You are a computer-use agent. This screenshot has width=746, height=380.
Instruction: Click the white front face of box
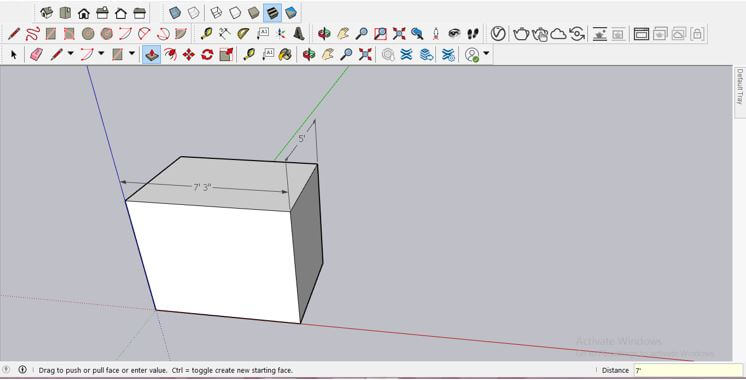tap(214, 261)
